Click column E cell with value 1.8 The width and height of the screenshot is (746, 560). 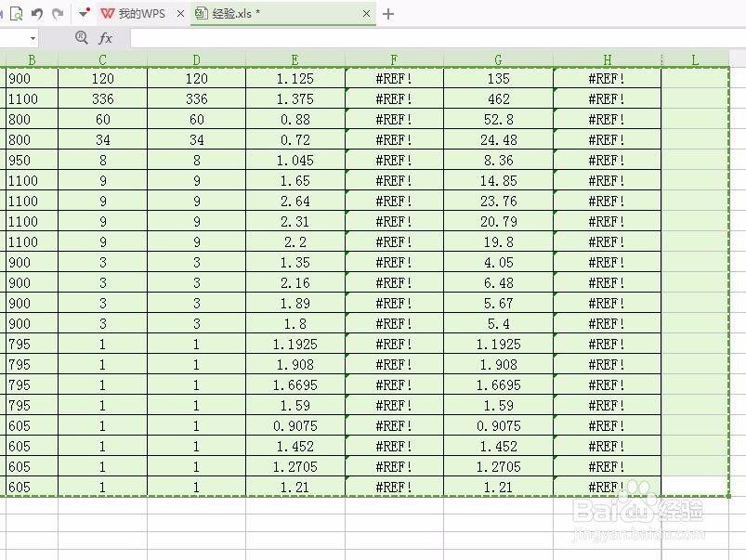(295, 324)
